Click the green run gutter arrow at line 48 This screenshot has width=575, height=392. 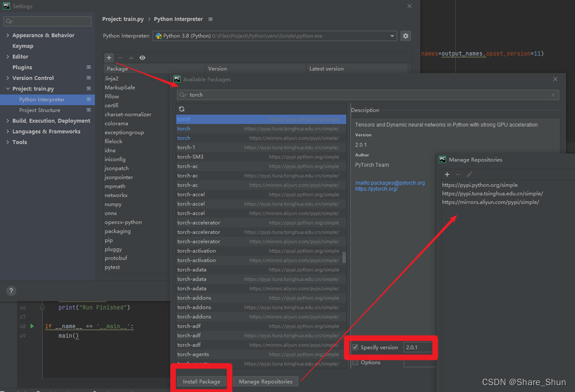(32, 326)
